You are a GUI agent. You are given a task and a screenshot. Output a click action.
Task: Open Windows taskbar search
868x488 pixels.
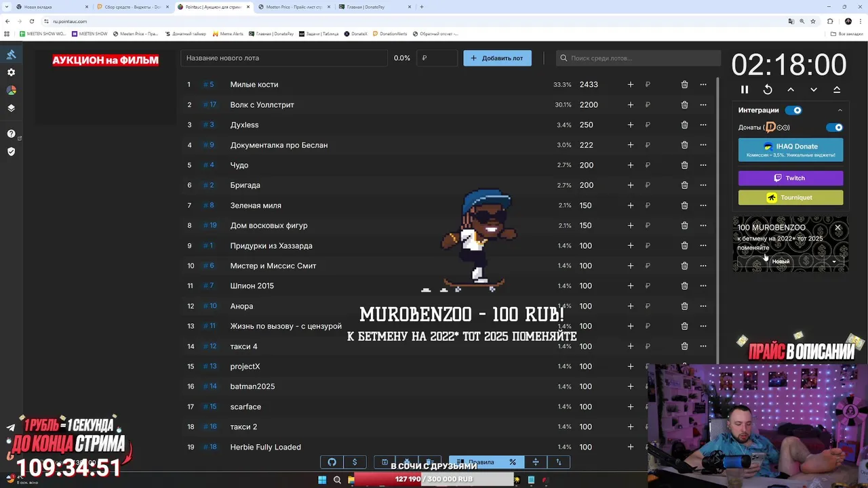coord(337,480)
